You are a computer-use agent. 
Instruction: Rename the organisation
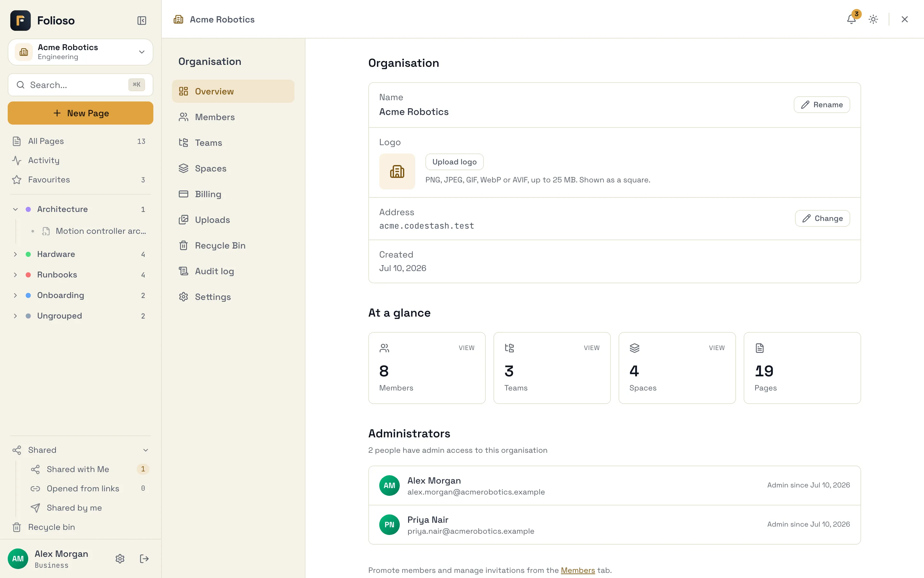[x=822, y=105]
